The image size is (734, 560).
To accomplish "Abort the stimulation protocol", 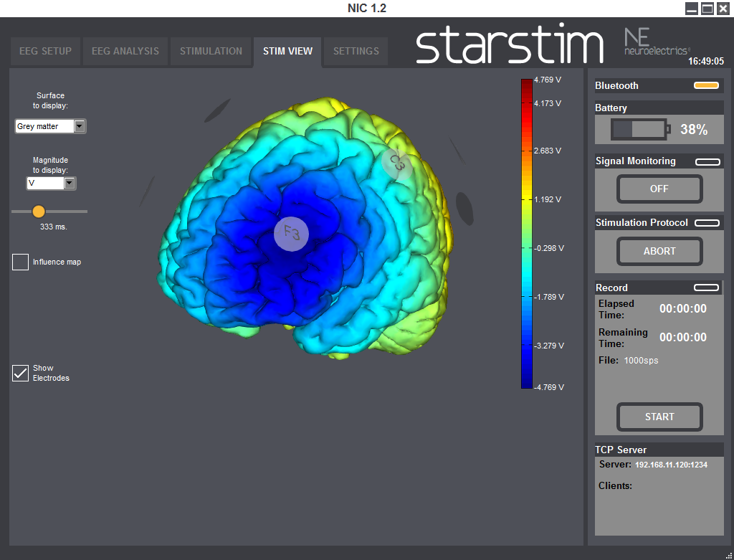I will (659, 251).
